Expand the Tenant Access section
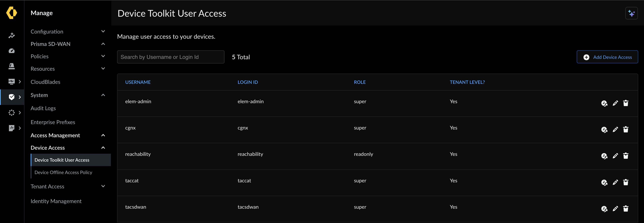 click(x=103, y=186)
